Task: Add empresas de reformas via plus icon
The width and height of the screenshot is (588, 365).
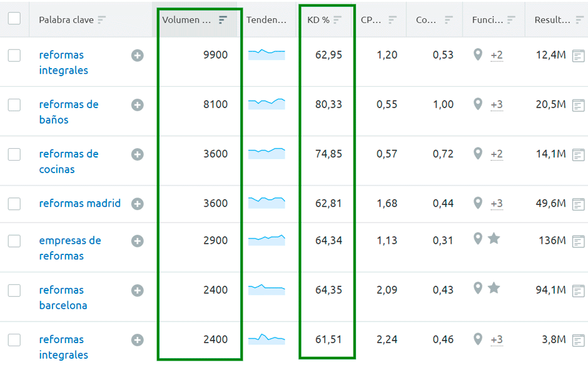Action: [138, 241]
